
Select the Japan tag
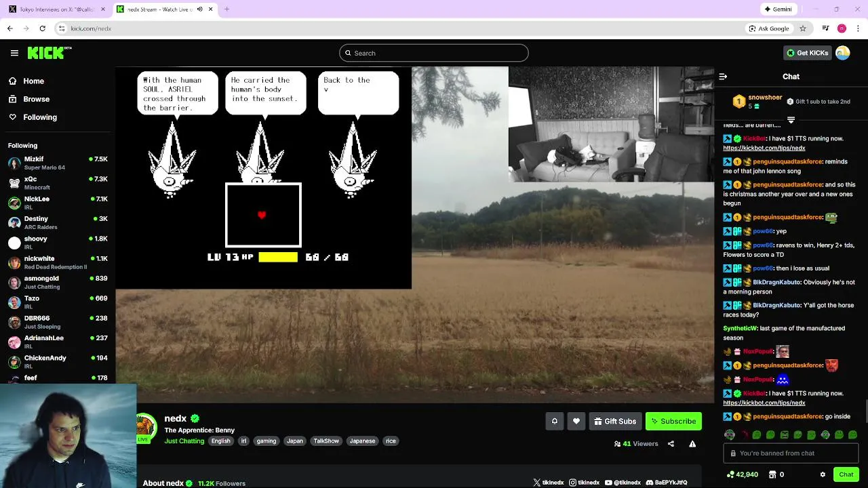[295, 441]
